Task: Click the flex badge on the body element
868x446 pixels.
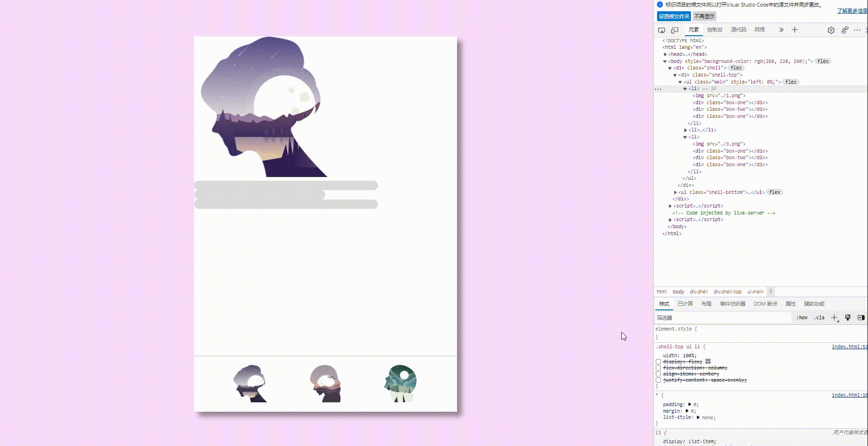Action: pos(823,61)
